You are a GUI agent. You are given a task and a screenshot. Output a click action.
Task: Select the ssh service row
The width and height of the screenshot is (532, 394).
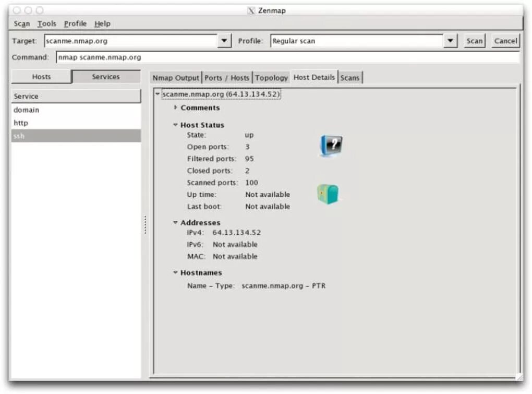[x=76, y=136]
